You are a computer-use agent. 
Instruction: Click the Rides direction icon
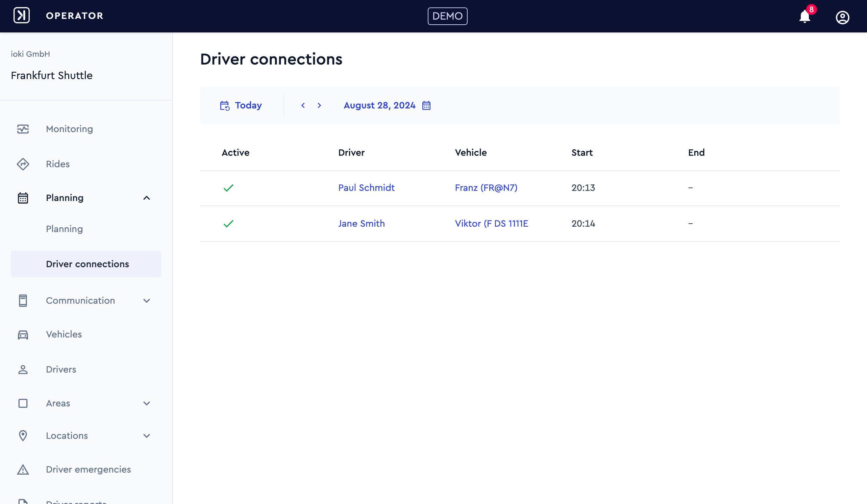tap(23, 164)
